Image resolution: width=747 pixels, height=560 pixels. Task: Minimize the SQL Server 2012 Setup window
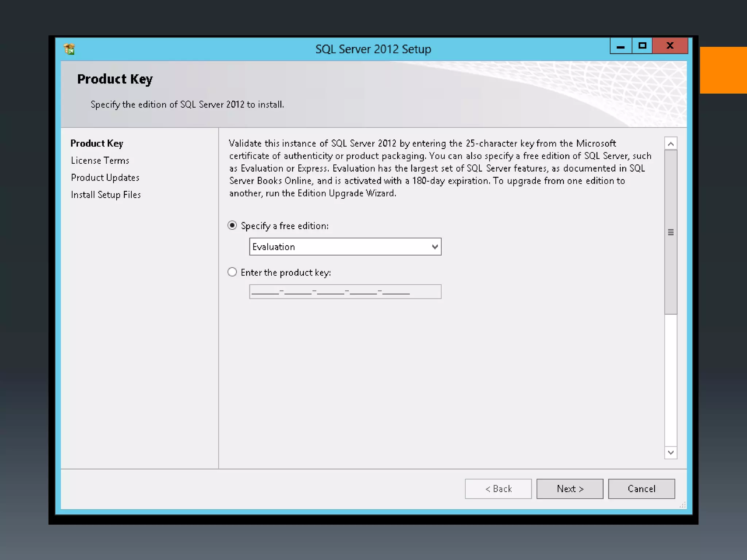[621, 46]
